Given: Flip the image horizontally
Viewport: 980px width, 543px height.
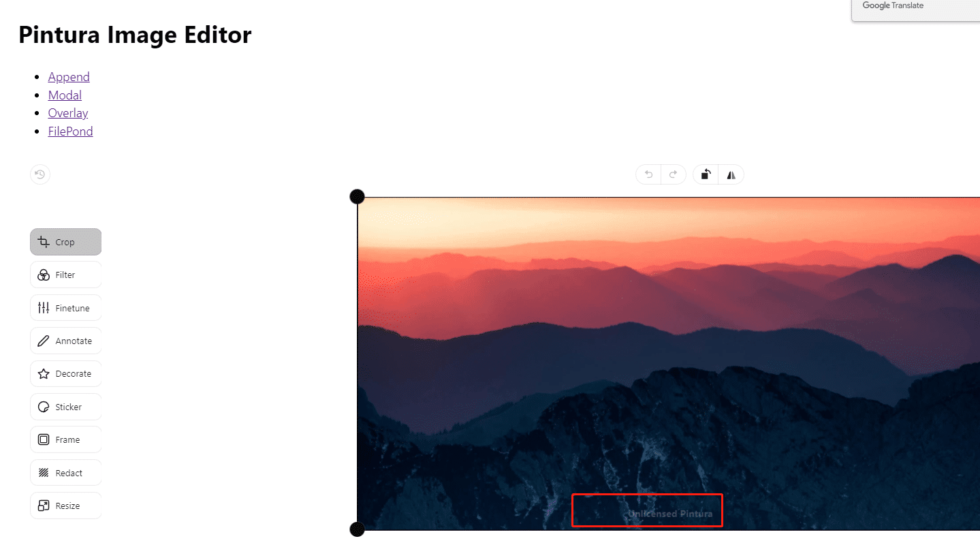Looking at the screenshot, I should [x=731, y=174].
